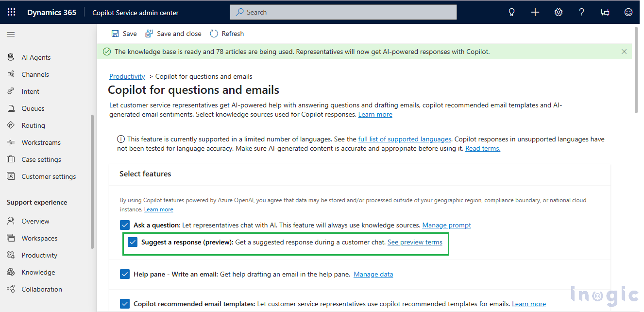Click the Manage data link
644x312 pixels.
(x=373, y=274)
